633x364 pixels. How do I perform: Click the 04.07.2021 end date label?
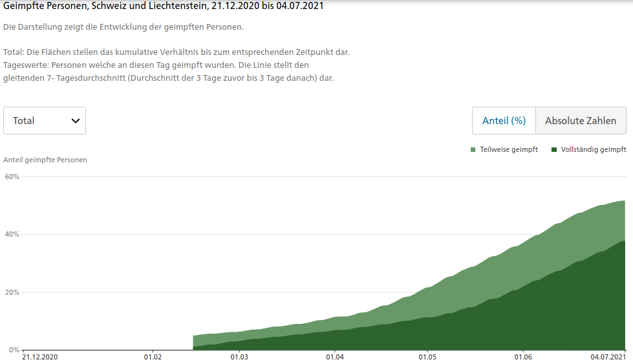[608, 357]
